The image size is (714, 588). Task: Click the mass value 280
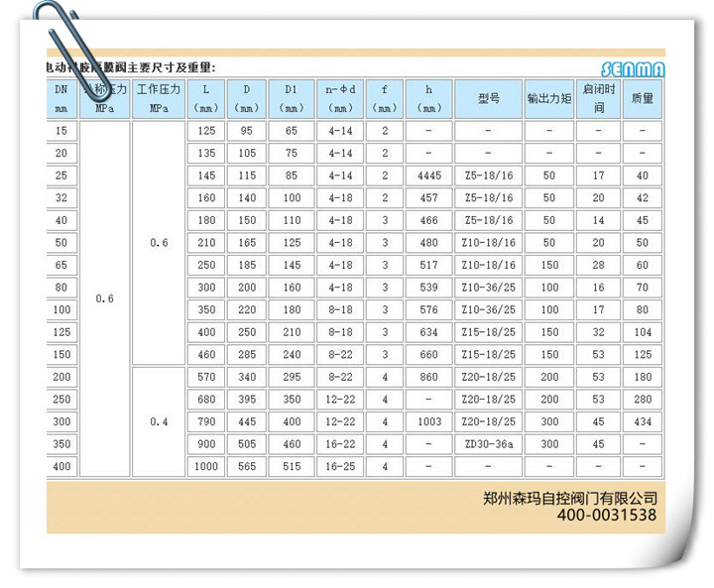(643, 400)
